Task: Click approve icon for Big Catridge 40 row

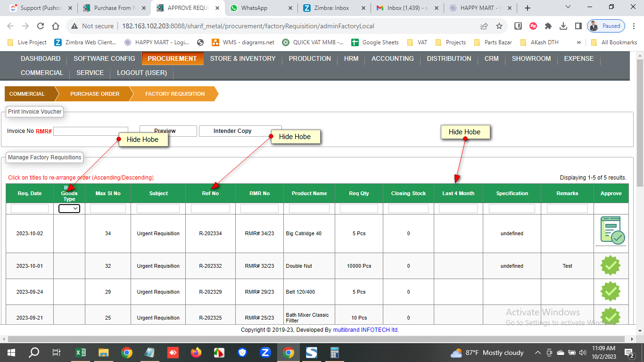Action: 612,230
